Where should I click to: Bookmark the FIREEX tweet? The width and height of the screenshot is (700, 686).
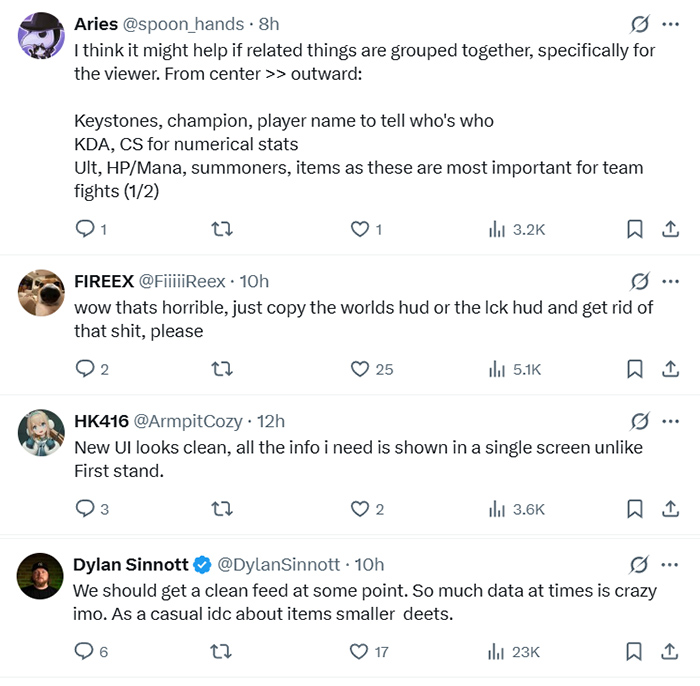634,369
